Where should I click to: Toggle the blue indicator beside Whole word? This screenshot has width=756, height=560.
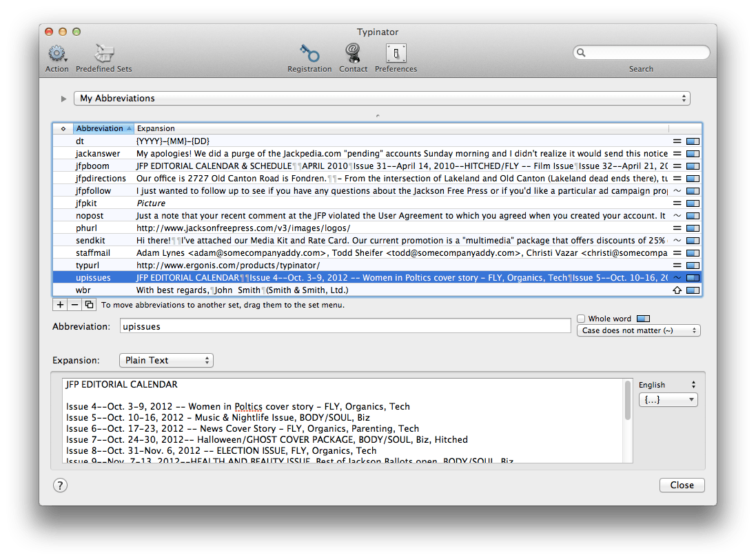pyautogui.click(x=643, y=319)
